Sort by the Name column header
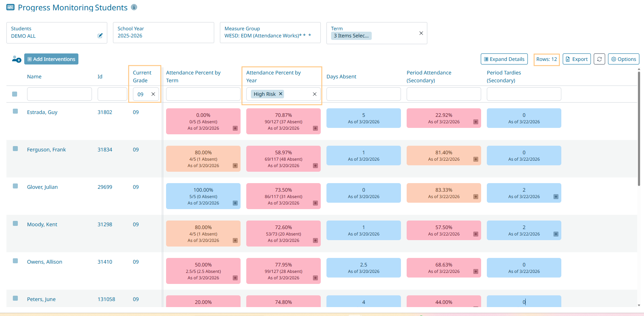The image size is (644, 316). pyautogui.click(x=34, y=77)
